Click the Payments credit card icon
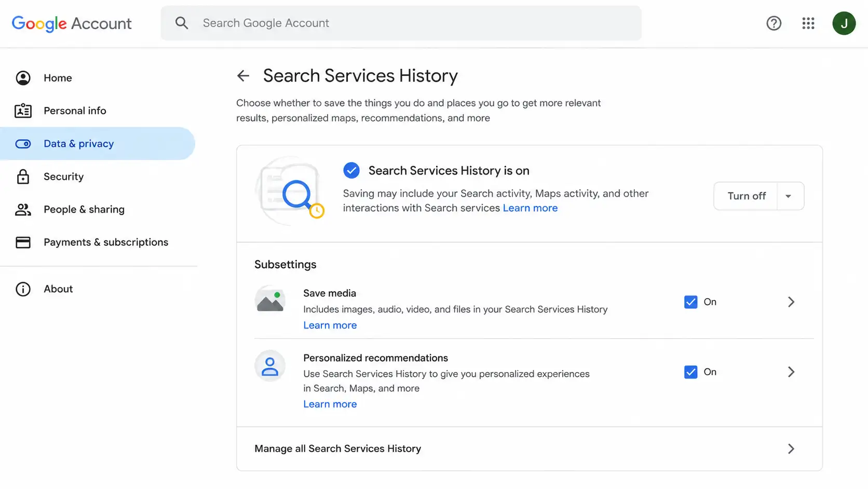Viewport: 868px width, 489px height. (x=23, y=242)
